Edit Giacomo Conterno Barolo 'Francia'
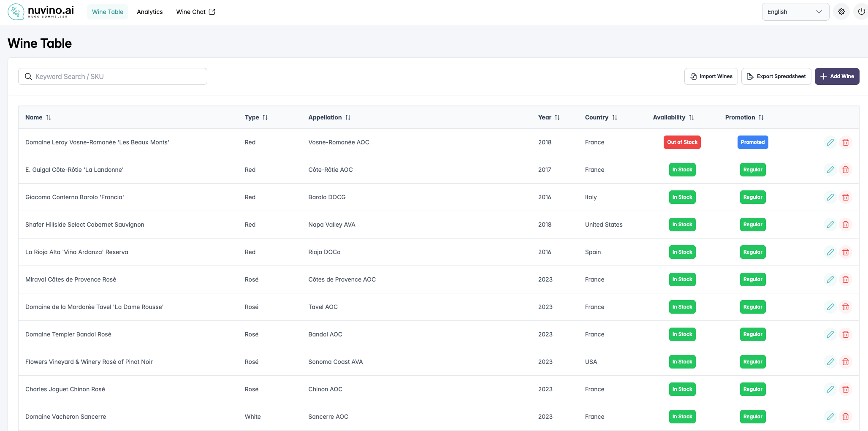 [x=830, y=197]
